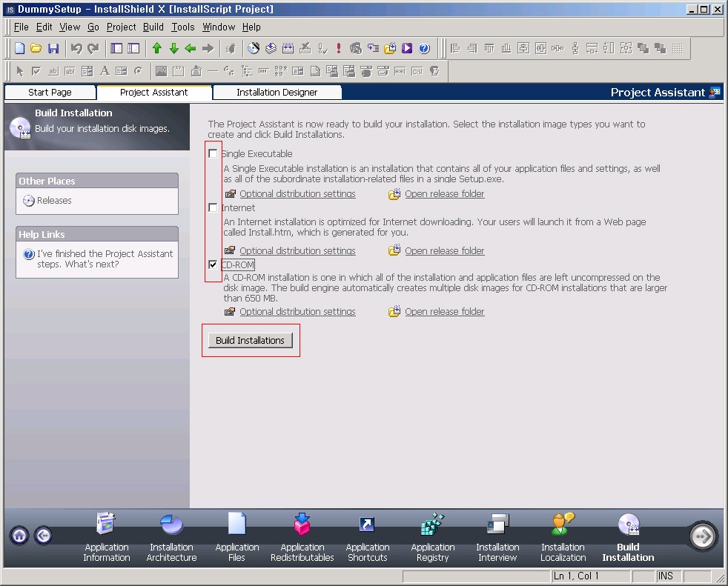Image resolution: width=728 pixels, height=586 pixels.
Task: Click the New project toolbar icon
Action: tap(20, 48)
